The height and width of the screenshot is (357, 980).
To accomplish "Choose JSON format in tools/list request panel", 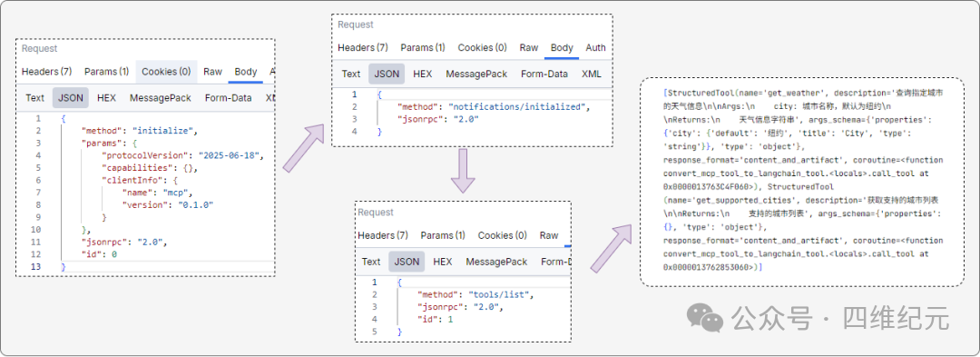I will pyautogui.click(x=407, y=262).
